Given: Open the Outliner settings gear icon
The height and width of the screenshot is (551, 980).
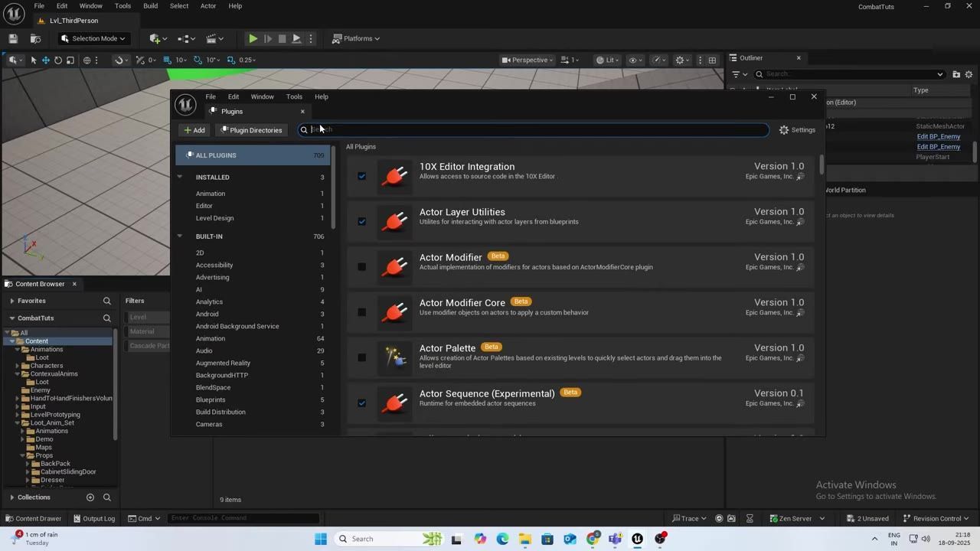Looking at the screenshot, I should pyautogui.click(x=969, y=74).
